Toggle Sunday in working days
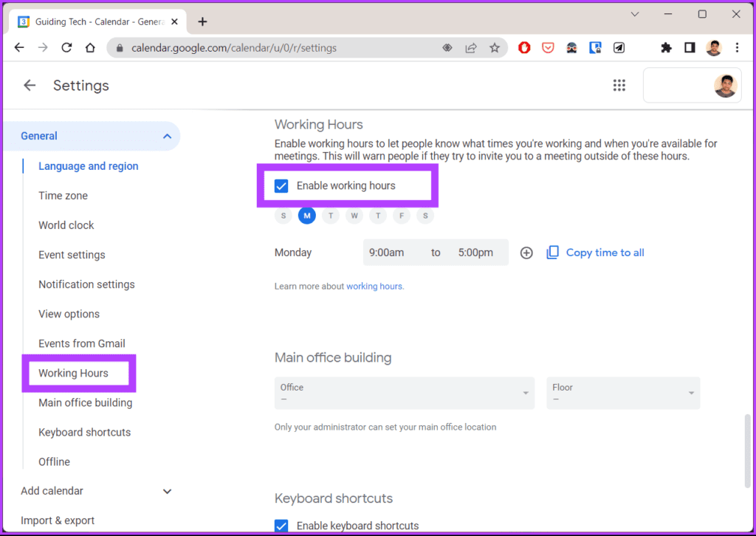The width and height of the screenshot is (756, 536). (x=283, y=216)
